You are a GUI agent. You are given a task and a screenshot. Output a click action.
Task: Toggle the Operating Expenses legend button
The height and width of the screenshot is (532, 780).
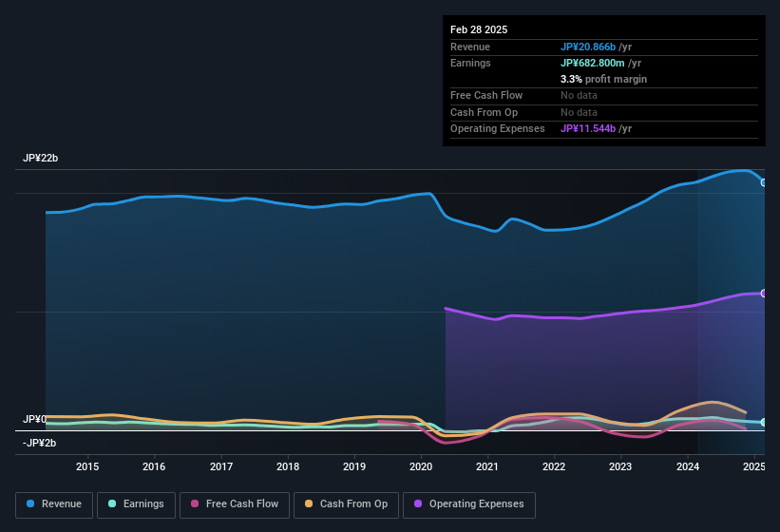[x=469, y=505]
